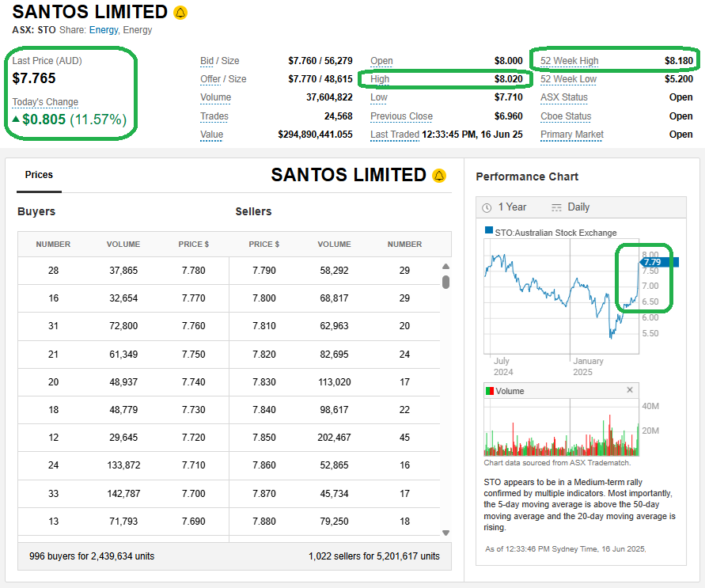Click the bell icon in the Prices panel header
Viewport: 705px width, 588px height.
[x=439, y=175]
